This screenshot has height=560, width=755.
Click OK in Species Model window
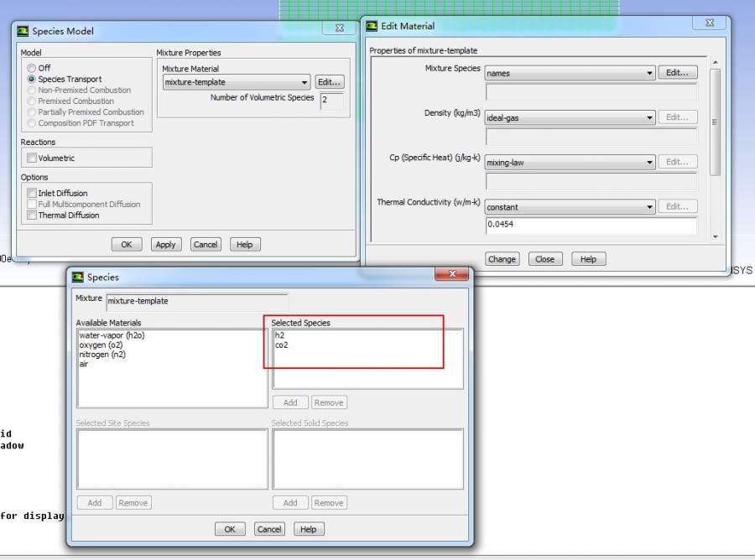point(127,245)
